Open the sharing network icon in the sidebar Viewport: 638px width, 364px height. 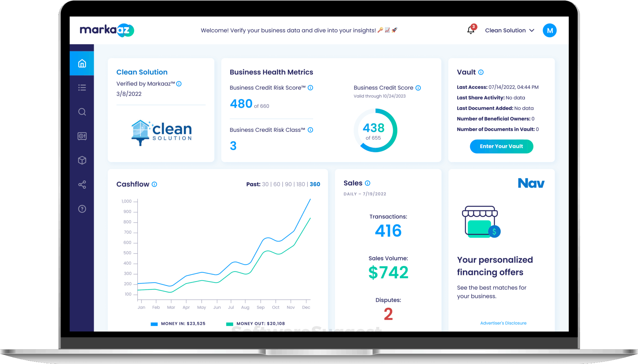tap(82, 185)
